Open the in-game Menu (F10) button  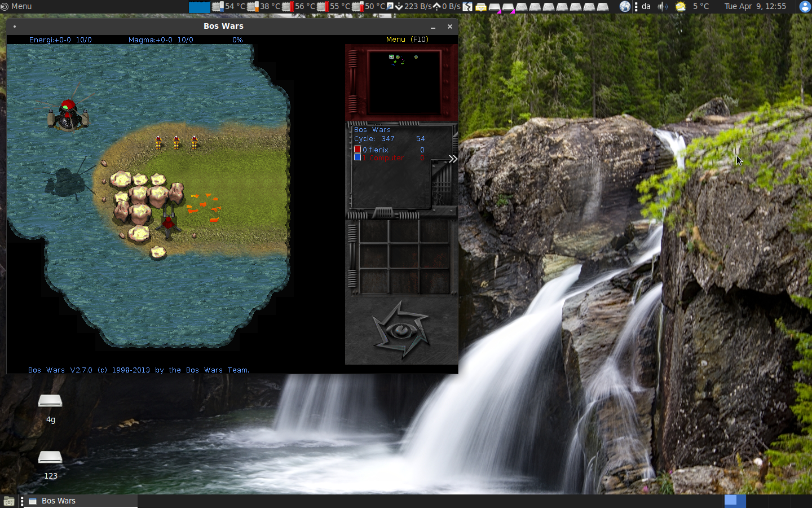click(407, 40)
